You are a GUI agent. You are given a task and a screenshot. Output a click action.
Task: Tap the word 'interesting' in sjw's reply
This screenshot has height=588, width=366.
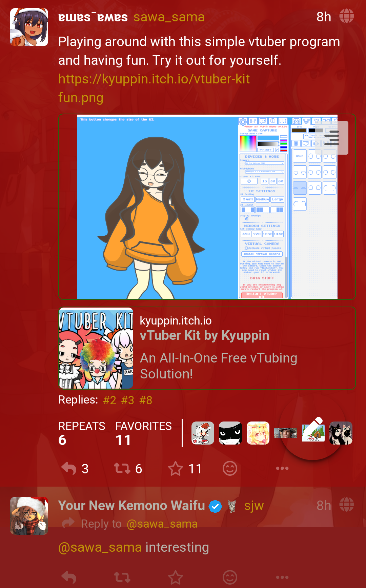177,547
